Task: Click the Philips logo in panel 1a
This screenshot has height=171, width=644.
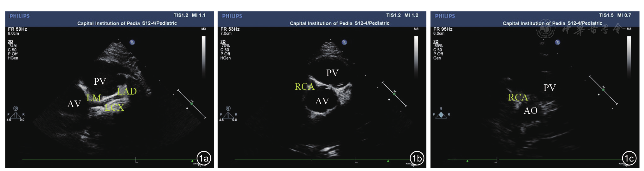Action: (x=20, y=16)
